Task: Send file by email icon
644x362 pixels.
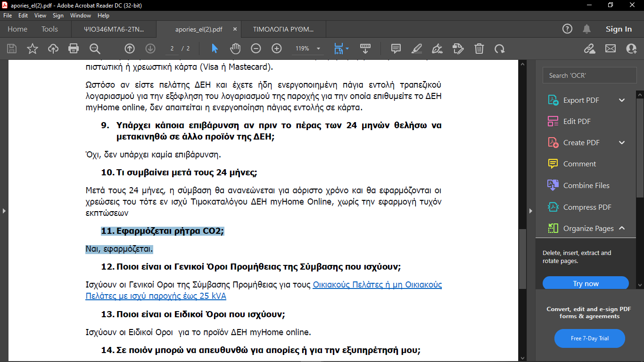Action: 611,49
